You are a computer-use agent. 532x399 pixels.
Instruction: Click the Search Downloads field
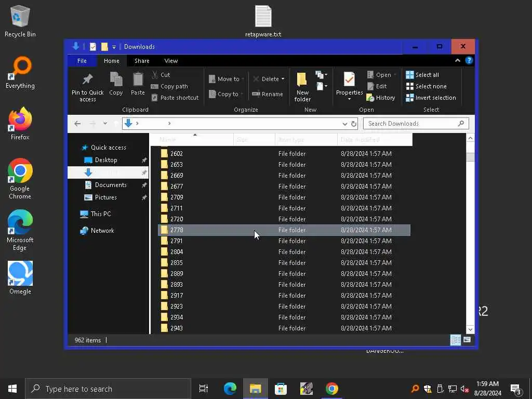(x=416, y=124)
